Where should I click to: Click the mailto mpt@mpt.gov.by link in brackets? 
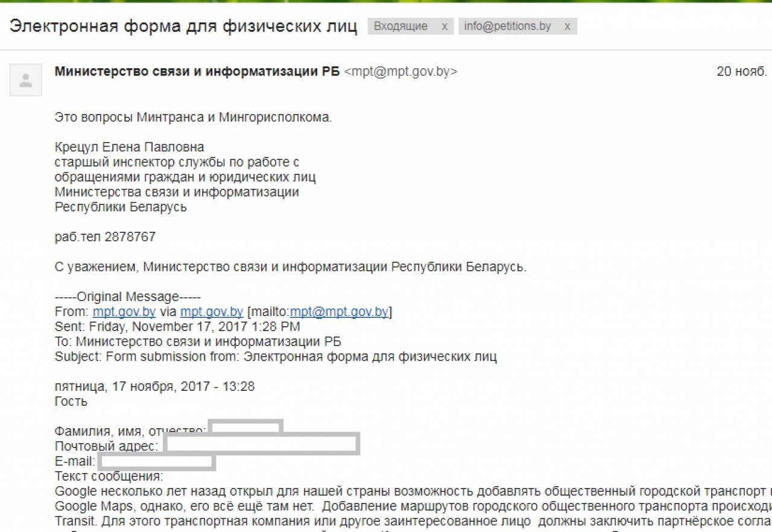coord(339,312)
